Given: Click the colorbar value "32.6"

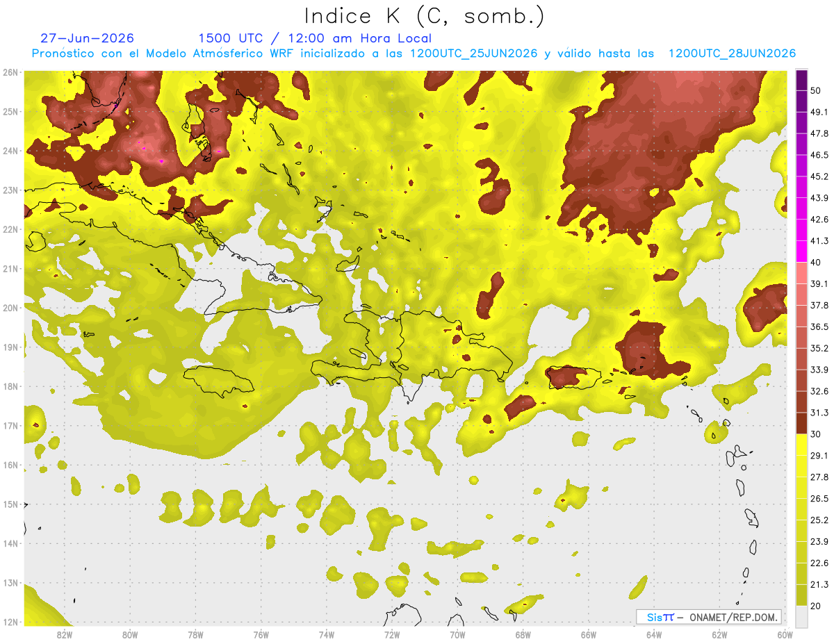Looking at the screenshot, I should pos(819,391).
